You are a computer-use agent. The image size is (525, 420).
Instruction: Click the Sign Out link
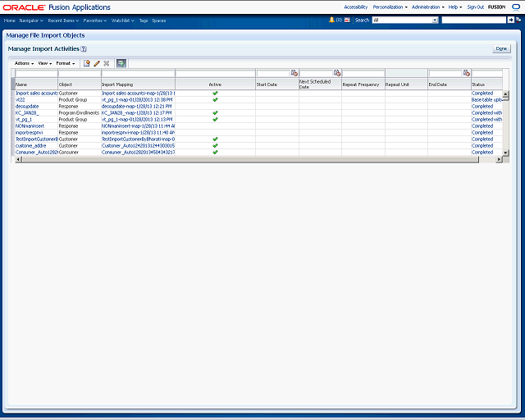pyautogui.click(x=475, y=7)
